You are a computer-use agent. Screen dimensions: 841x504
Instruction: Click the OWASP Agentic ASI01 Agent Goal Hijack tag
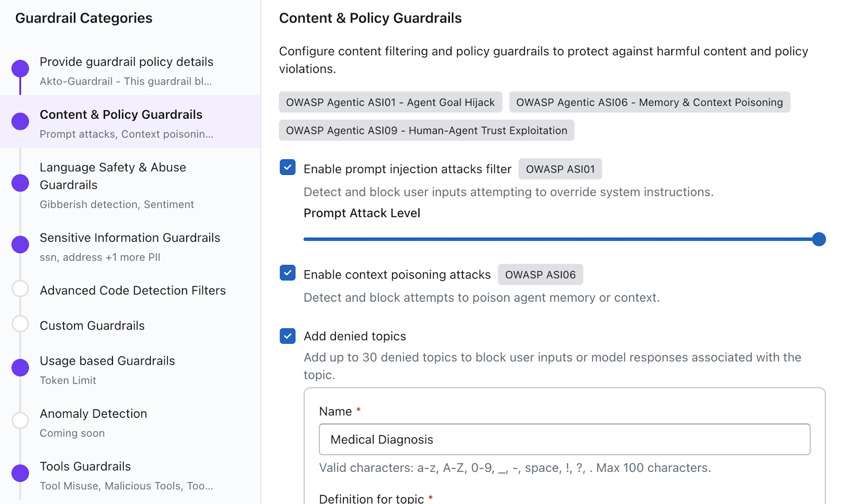coord(390,102)
